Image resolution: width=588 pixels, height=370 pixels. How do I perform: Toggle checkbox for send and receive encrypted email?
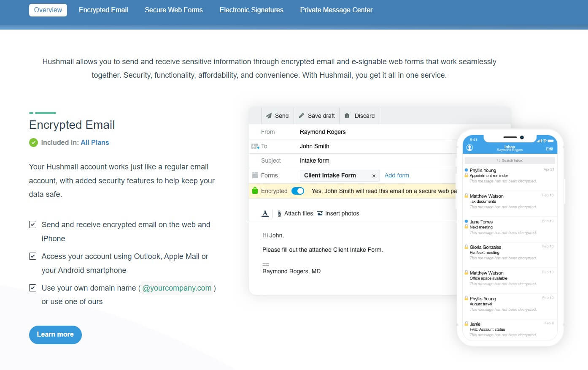click(32, 225)
